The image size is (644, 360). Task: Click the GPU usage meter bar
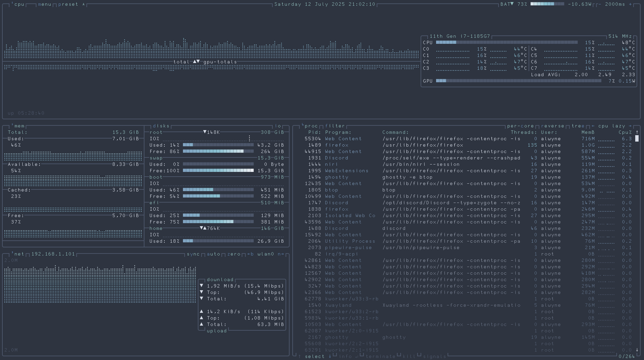pyautogui.click(x=518, y=81)
